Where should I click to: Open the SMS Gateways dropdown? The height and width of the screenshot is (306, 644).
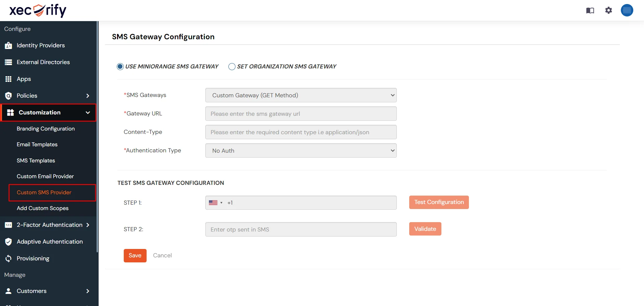(x=301, y=95)
